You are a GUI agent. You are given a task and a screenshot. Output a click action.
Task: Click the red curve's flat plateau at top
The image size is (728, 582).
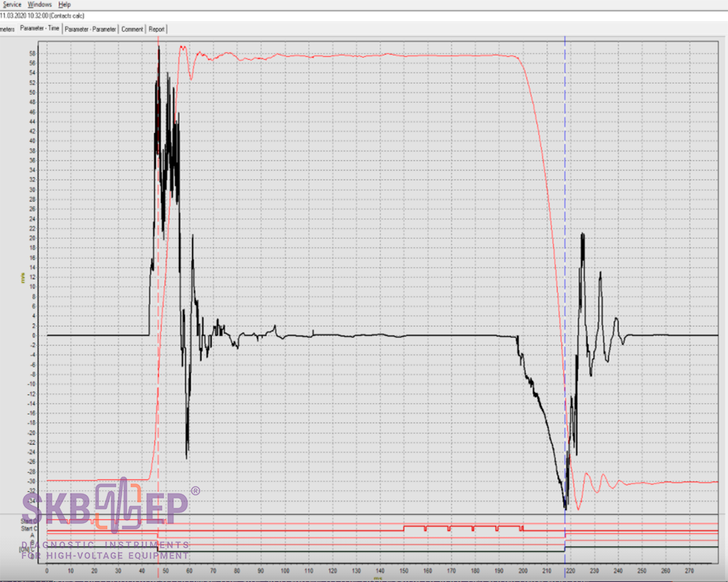[364, 55]
